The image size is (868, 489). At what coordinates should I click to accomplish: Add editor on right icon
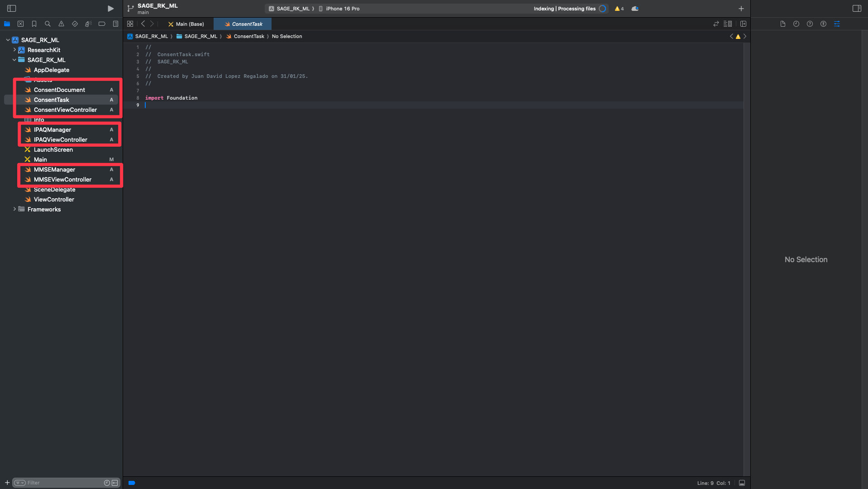(743, 24)
